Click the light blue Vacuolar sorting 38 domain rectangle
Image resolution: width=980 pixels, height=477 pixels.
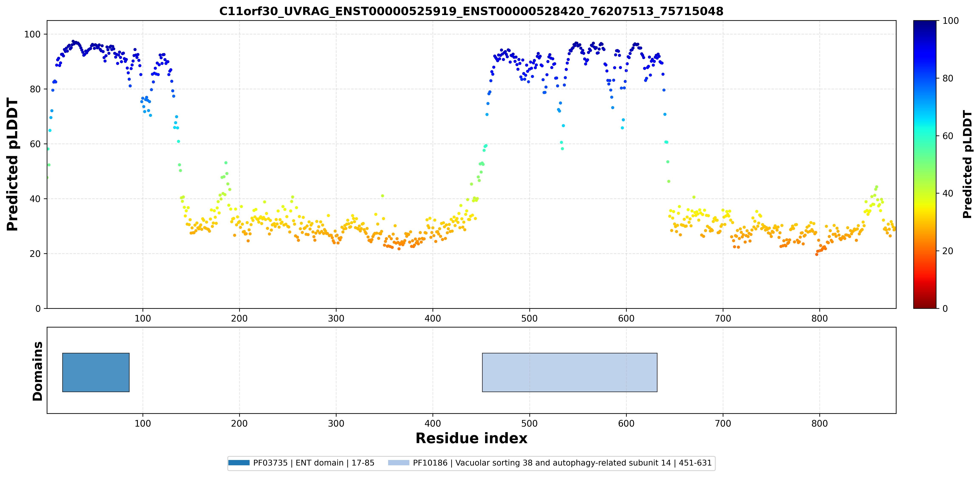[570, 372]
